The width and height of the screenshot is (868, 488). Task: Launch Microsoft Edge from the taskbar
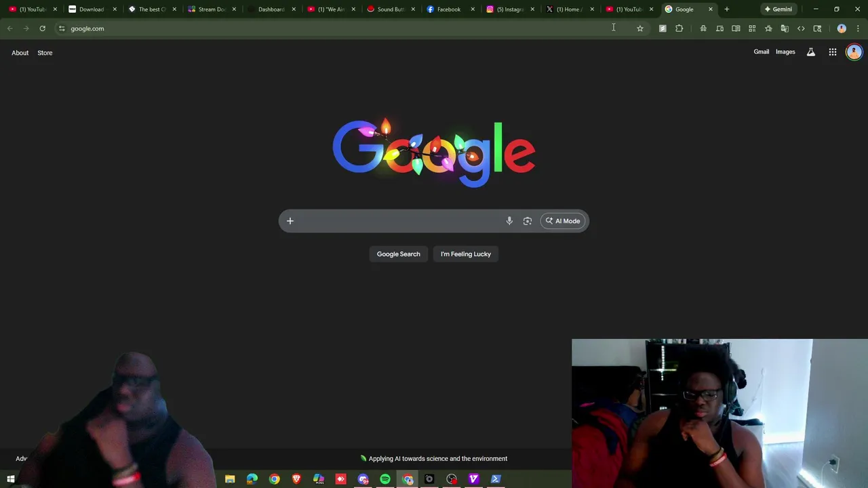point(252,479)
